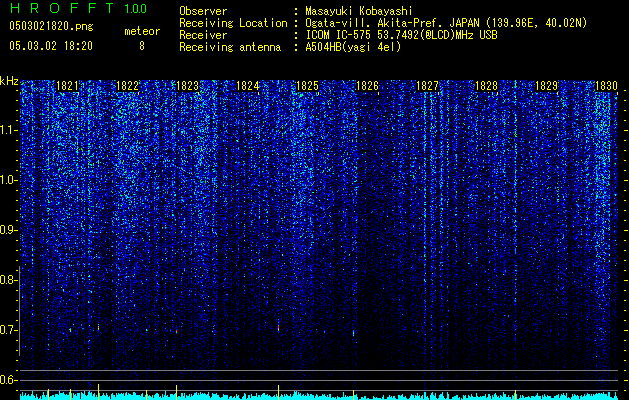Click the 1824 time label
629x400 pixels.
click(248, 86)
